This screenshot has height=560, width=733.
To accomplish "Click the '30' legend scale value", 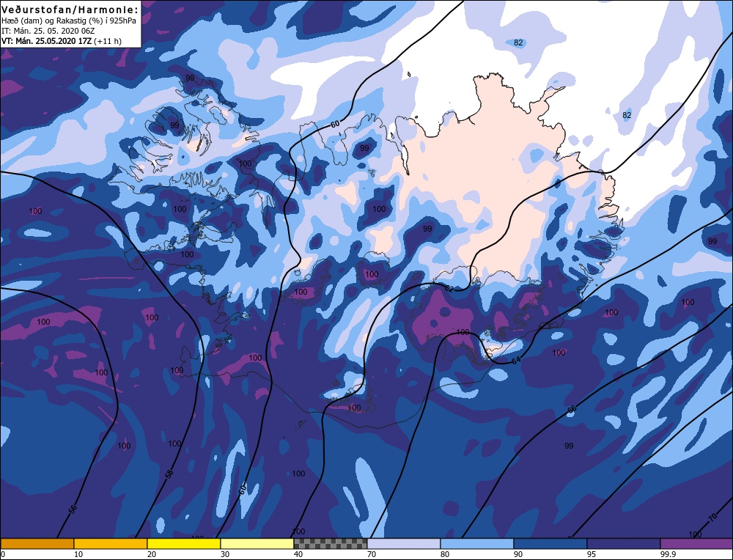I will pos(225,554).
